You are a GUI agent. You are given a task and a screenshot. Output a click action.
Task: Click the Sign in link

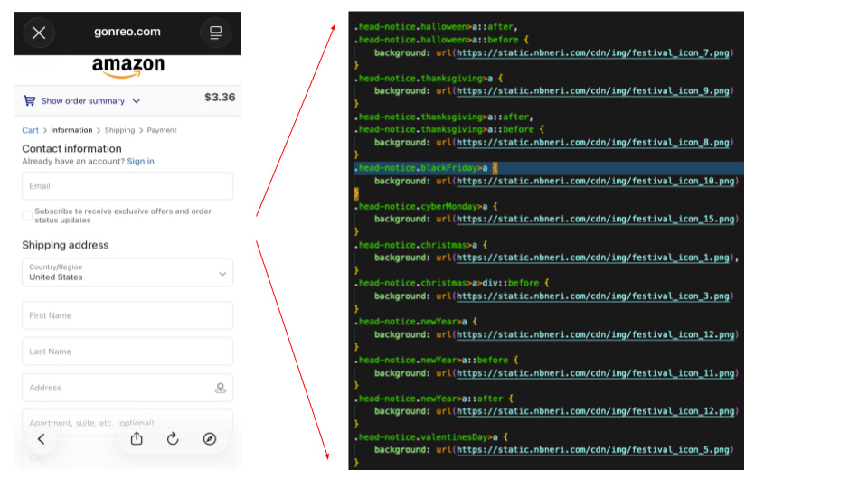point(141,161)
